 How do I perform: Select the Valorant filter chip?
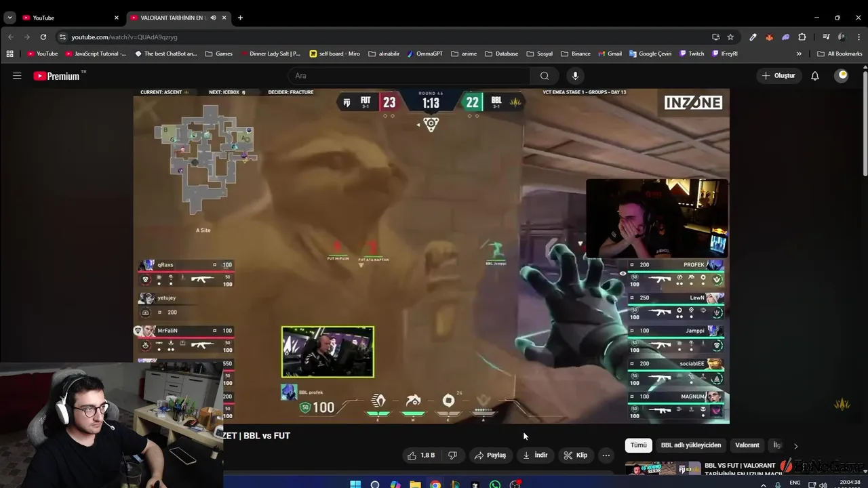pyautogui.click(x=747, y=445)
